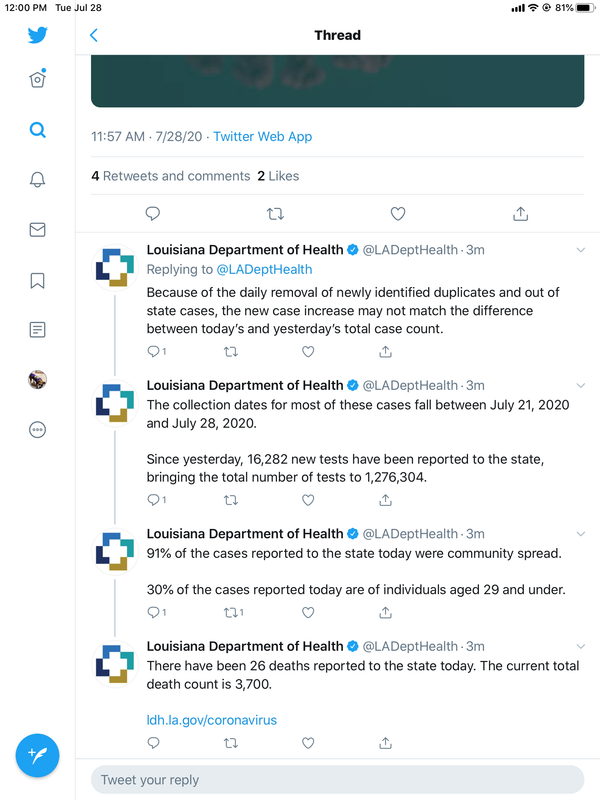
Task: Open the ldh.la.gov/coronavirus link
Action: tap(212, 720)
